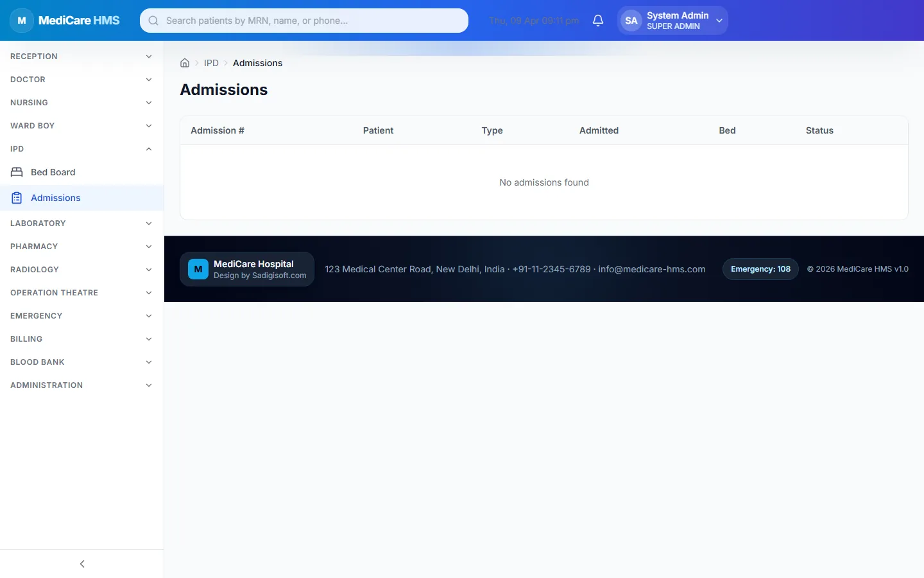Click the Bed column header
Viewport: 924px width, 578px height.
(727, 130)
